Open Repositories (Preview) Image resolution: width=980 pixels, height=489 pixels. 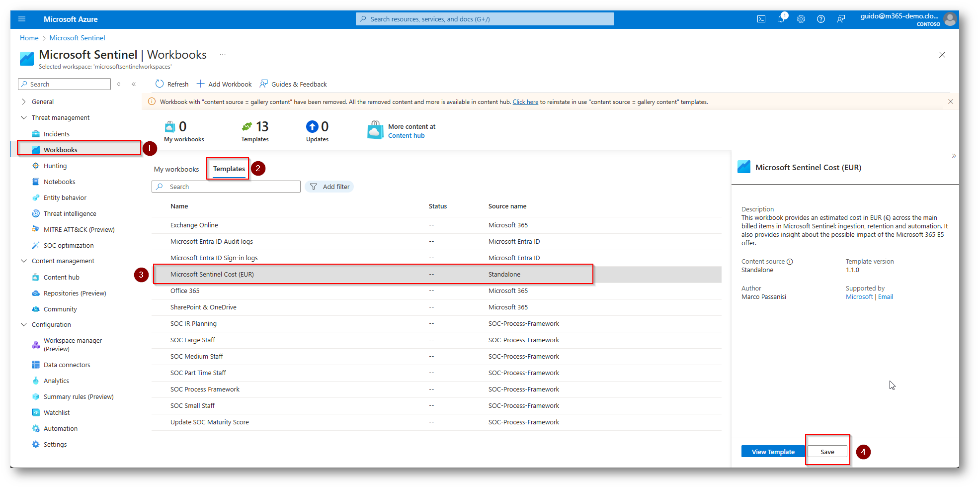(x=75, y=293)
